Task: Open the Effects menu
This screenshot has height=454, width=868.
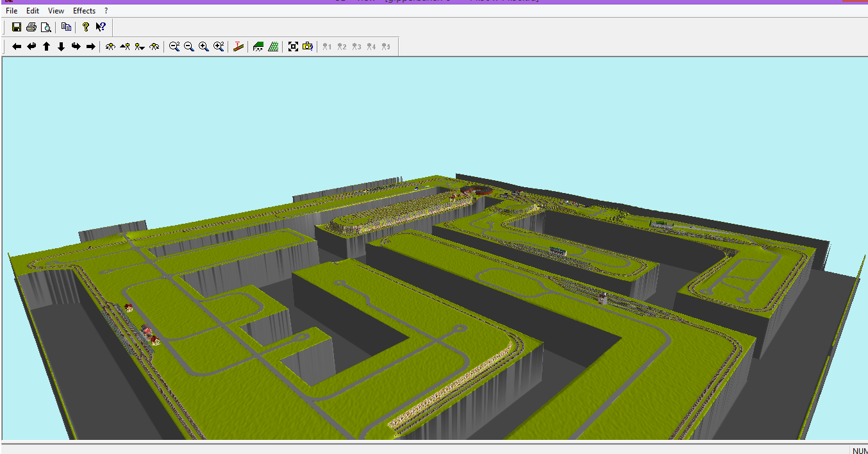Action: (84, 11)
